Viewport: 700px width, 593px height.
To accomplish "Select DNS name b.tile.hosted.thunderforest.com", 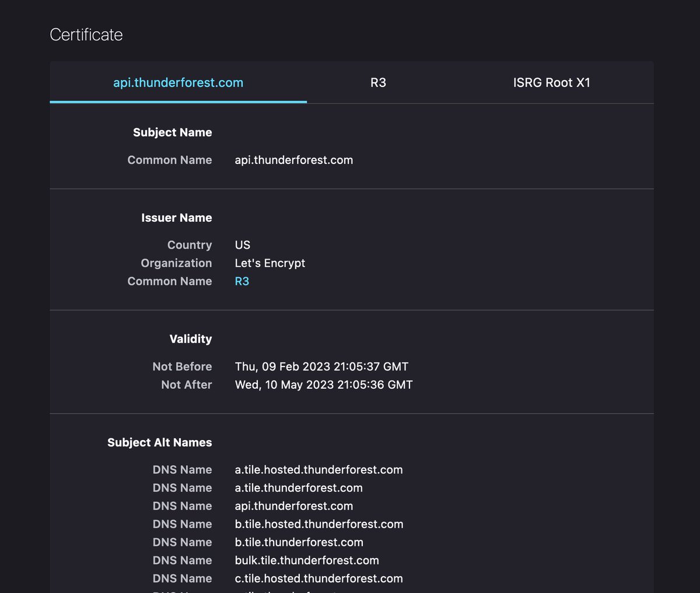I will (319, 524).
